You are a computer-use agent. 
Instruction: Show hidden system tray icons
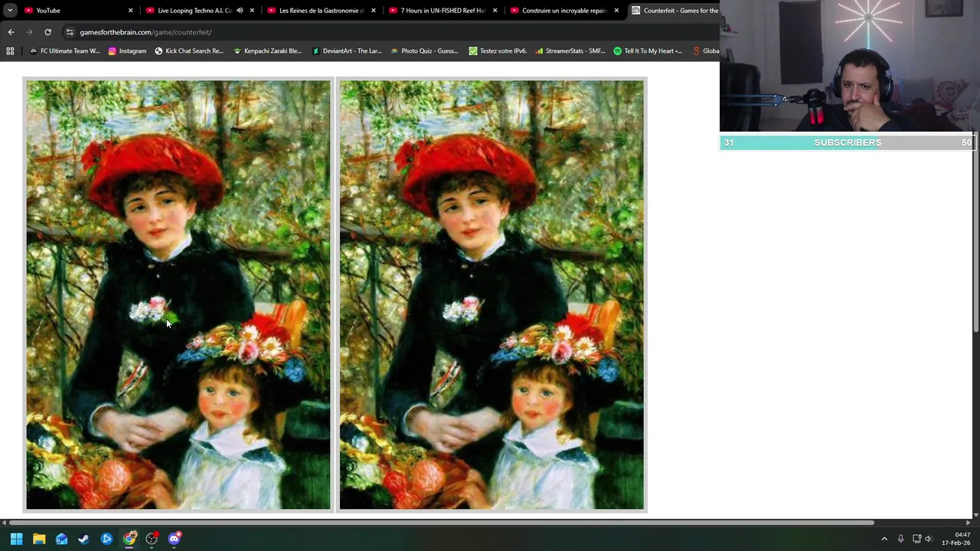pos(884,539)
